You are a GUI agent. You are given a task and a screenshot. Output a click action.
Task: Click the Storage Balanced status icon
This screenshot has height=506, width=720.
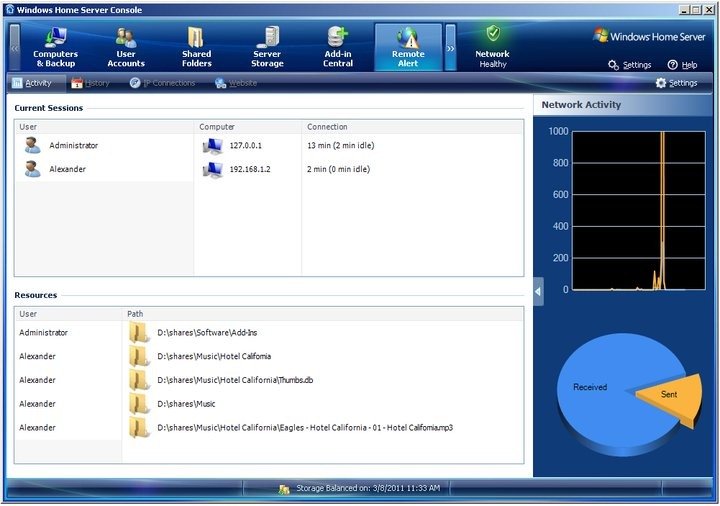tap(284, 489)
